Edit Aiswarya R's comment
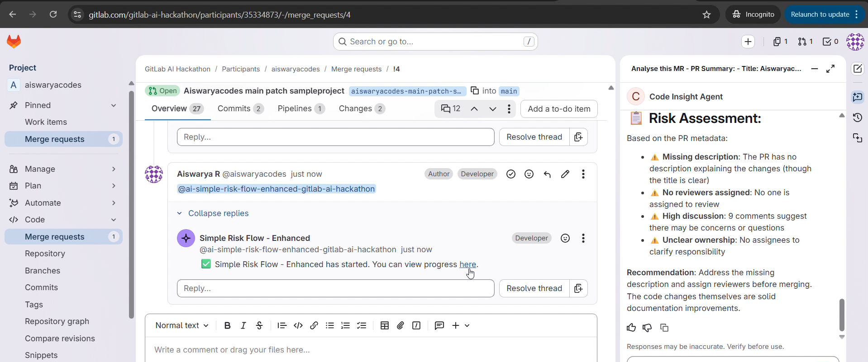Viewport: 868px width, 362px height. click(565, 174)
